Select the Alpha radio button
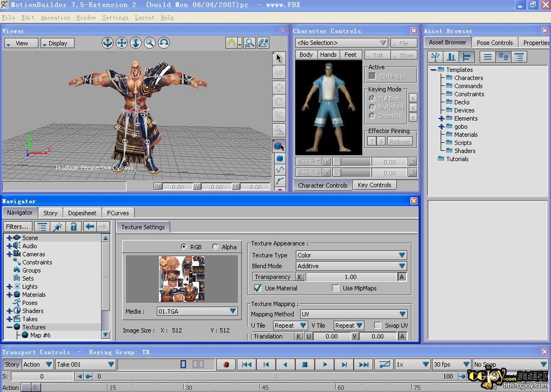The height and width of the screenshot is (392, 551). coord(216,247)
